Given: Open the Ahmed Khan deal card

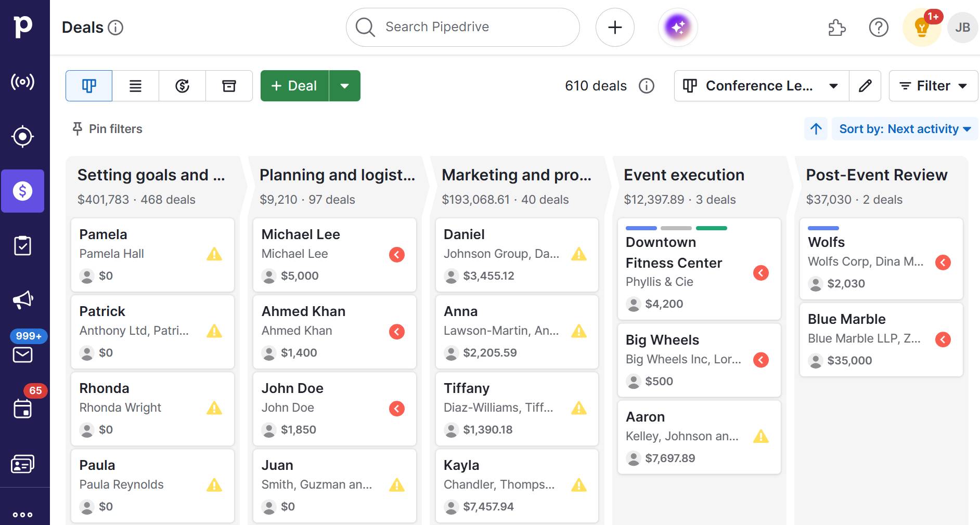Looking at the screenshot, I should point(334,332).
